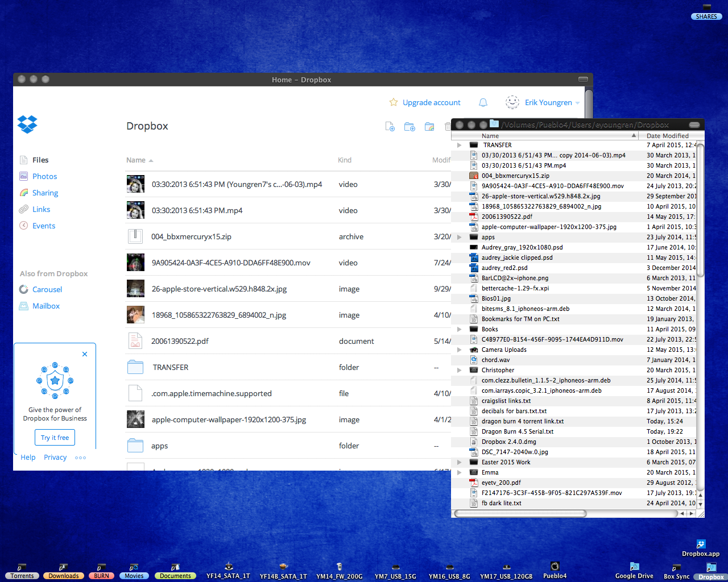The image size is (728, 582).
Task: Open the Photos section in Dropbox sidebar
Action: click(x=44, y=176)
